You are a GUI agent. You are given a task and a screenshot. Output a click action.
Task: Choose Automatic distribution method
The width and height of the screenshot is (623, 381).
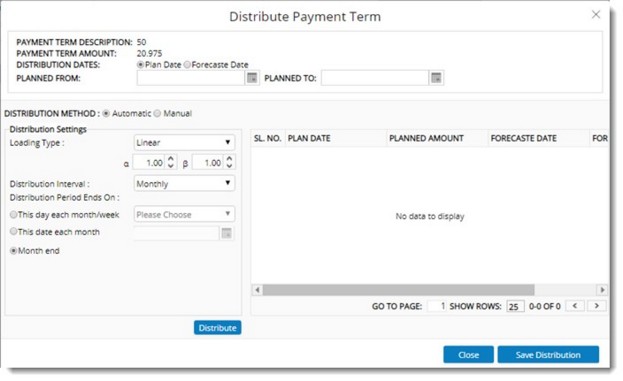[x=106, y=114]
